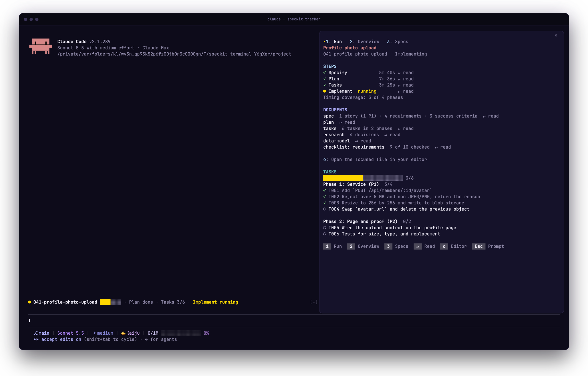Open the read link on Tasks step row
The width and height of the screenshot is (588, 376).
405,85
